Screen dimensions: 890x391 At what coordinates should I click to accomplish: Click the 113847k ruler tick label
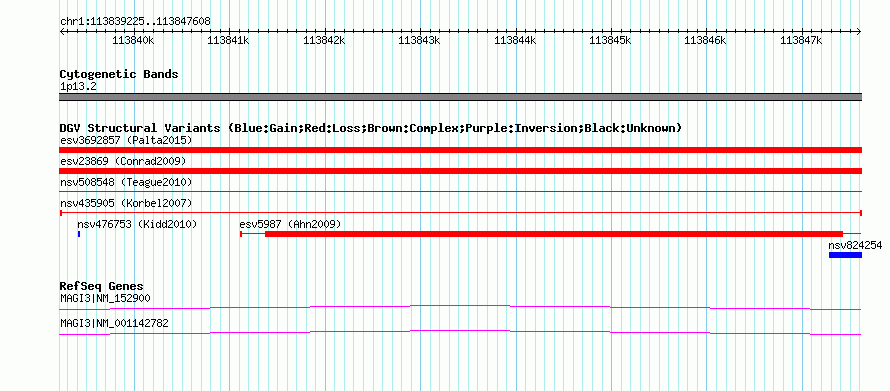pos(801,41)
